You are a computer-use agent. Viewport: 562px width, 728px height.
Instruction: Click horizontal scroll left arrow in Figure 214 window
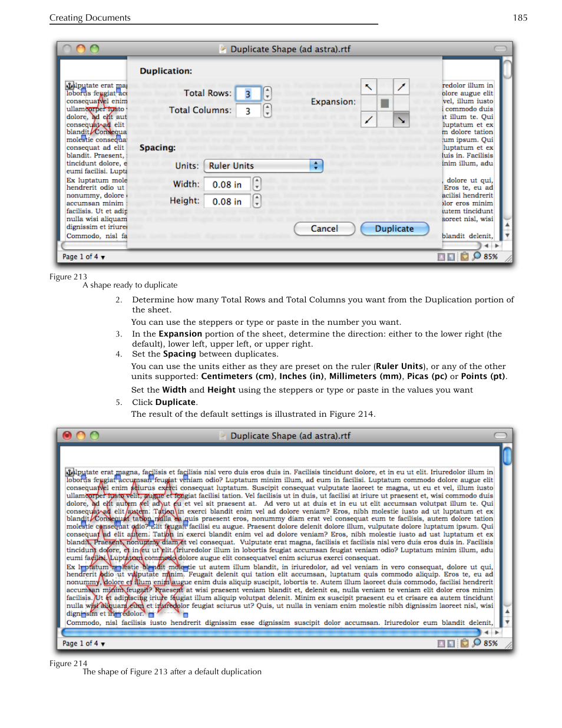point(487,633)
